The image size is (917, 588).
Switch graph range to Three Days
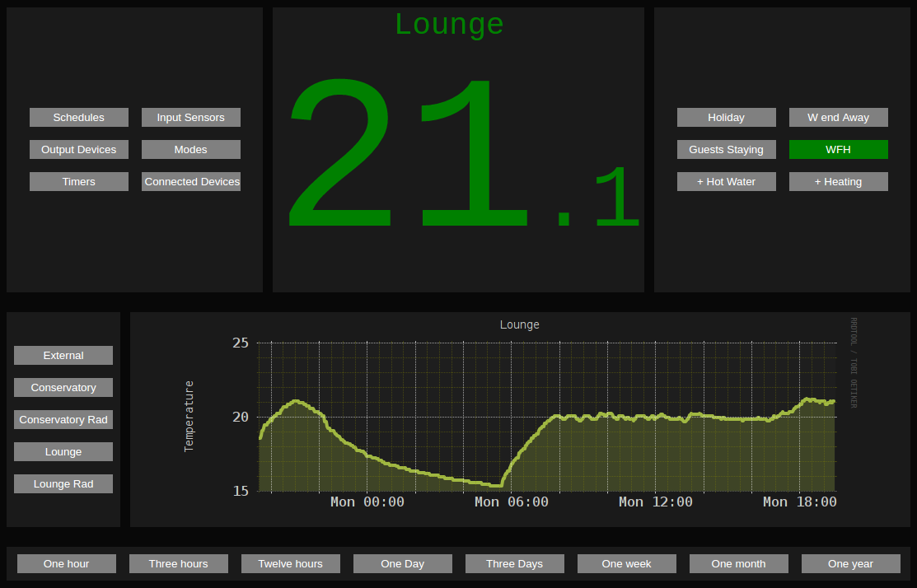click(x=514, y=563)
